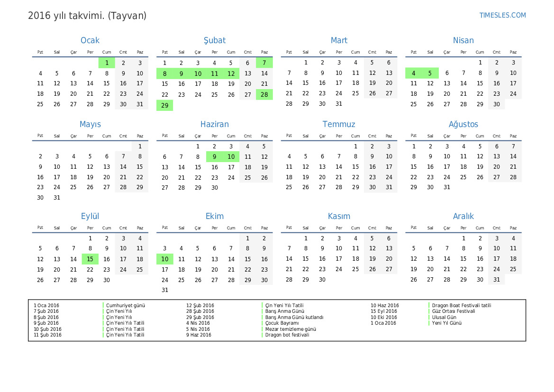The image size is (554, 392).
Task: Click day 30 in Eylül
Action: click(x=107, y=280)
